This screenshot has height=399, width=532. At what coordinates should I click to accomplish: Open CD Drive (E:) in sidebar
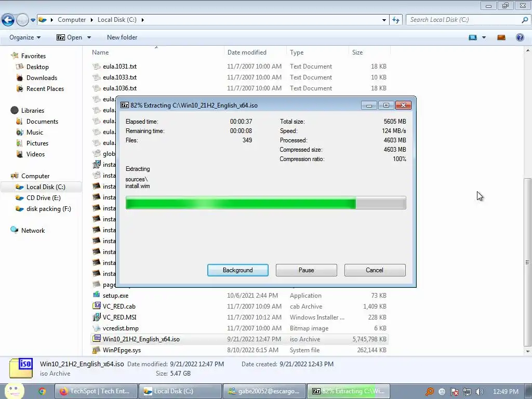click(44, 198)
